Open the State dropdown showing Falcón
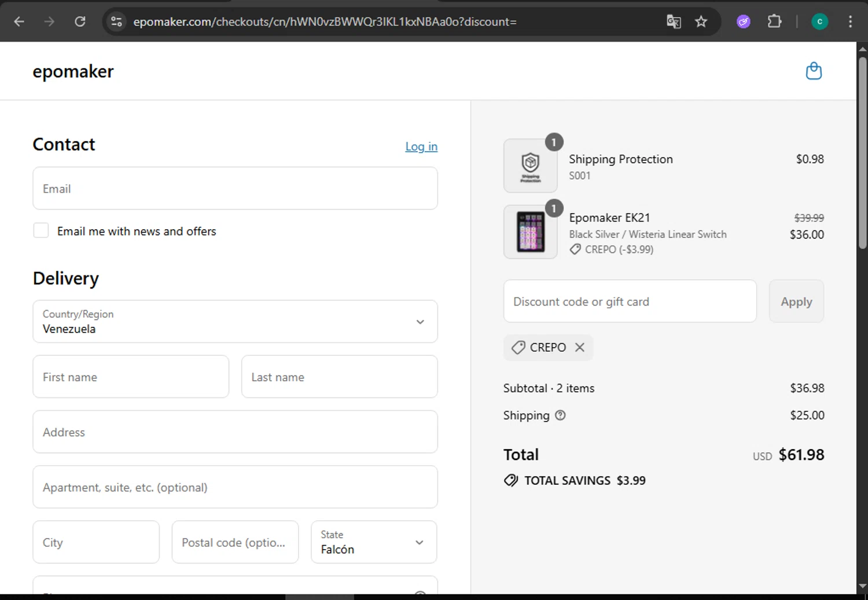868x600 pixels. pos(374,542)
